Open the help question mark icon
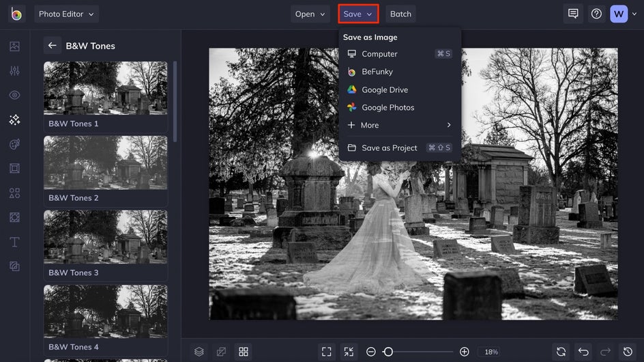 [x=596, y=14]
